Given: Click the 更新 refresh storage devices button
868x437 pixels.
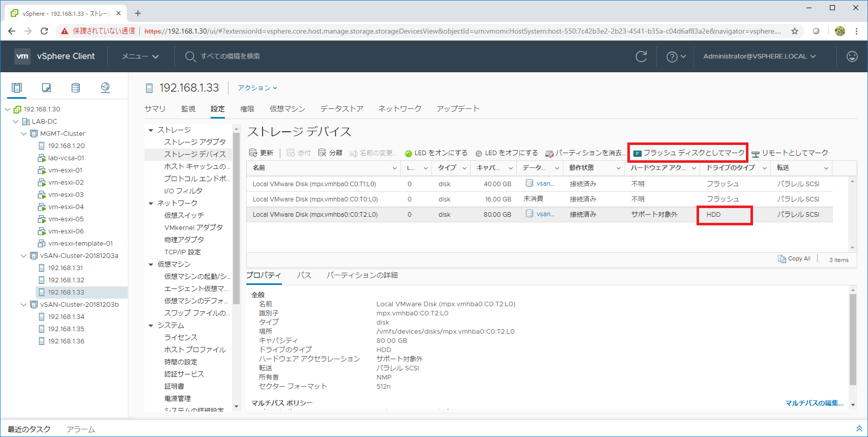Looking at the screenshot, I should click(x=261, y=153).
